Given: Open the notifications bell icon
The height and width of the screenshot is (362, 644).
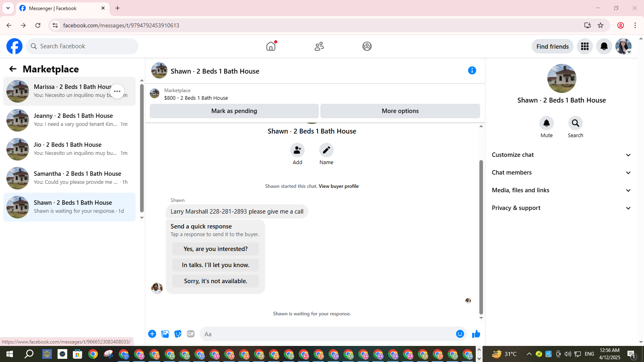Looking at the screenshot, I should tap(604, 46).
